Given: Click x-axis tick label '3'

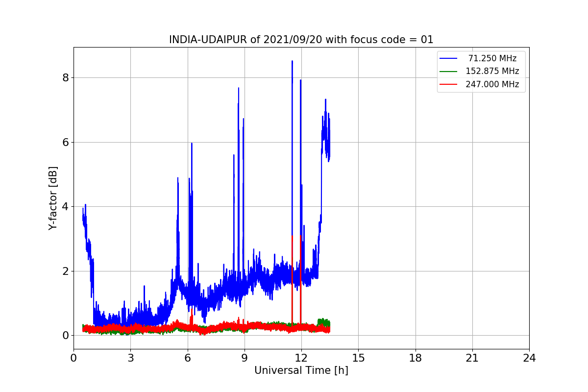Looking at the screenshot, I should (130, 358).
